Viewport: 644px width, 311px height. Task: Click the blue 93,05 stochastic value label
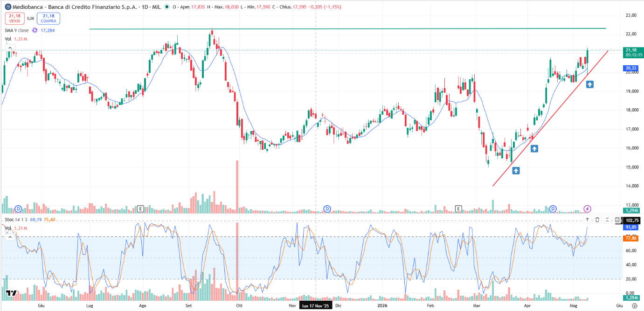coord(631,227)
